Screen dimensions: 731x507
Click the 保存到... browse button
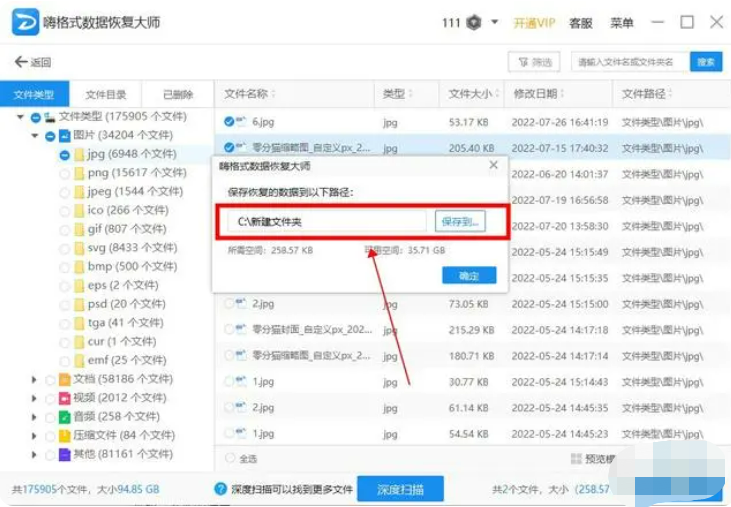coord(460,221)
